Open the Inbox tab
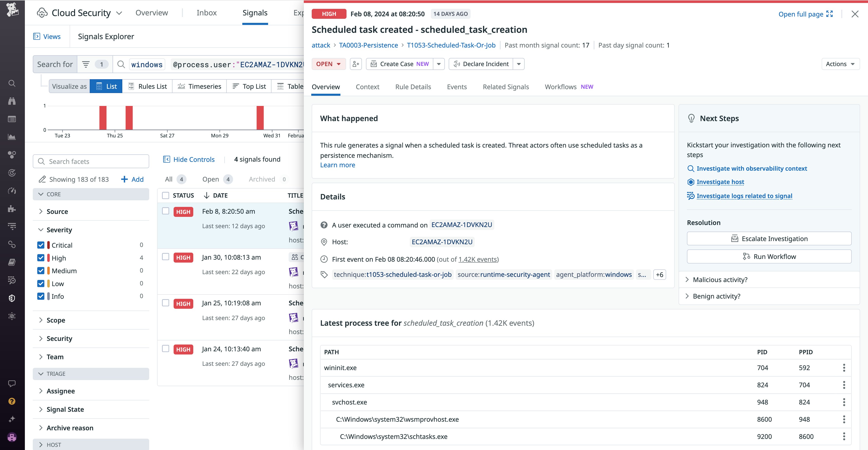 (x=207, y=13)
